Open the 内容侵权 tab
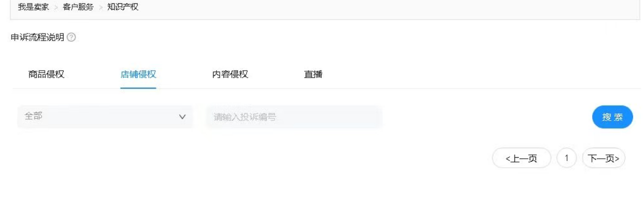Image resolution: width=644 pixels, height=207 pixels. point(230,74)
